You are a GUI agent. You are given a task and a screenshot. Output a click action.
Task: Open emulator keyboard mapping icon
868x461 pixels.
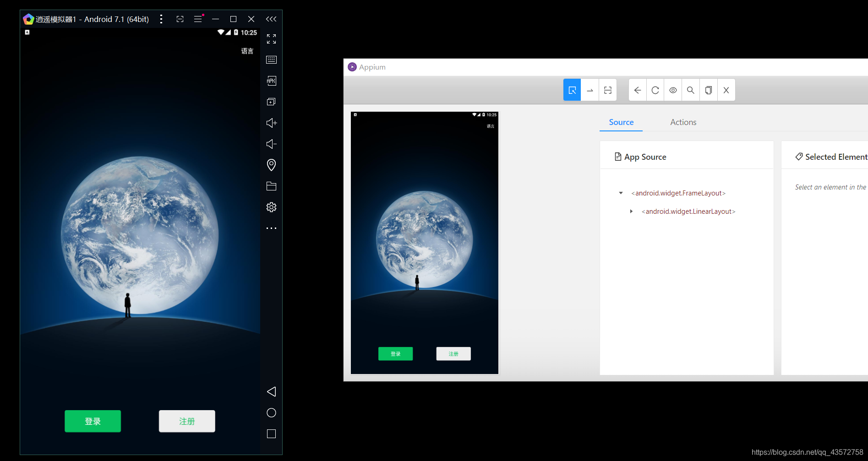271,60
